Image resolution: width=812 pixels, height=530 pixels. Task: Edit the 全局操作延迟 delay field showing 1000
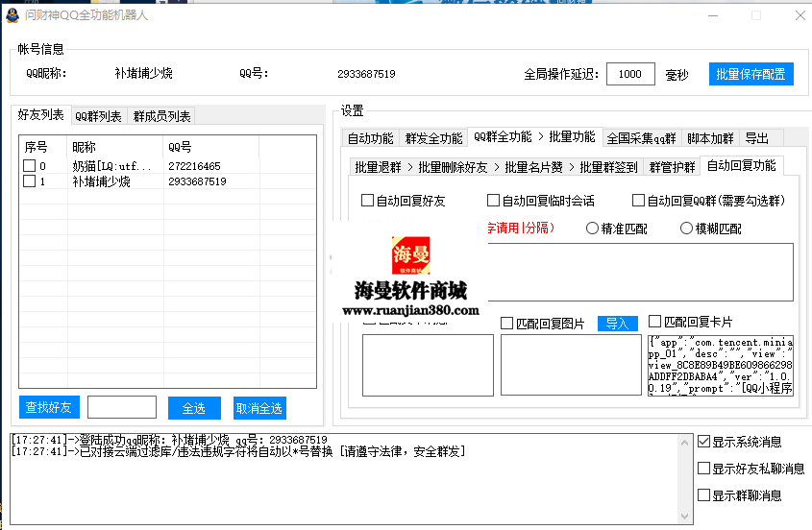click(x=630, y=74)
